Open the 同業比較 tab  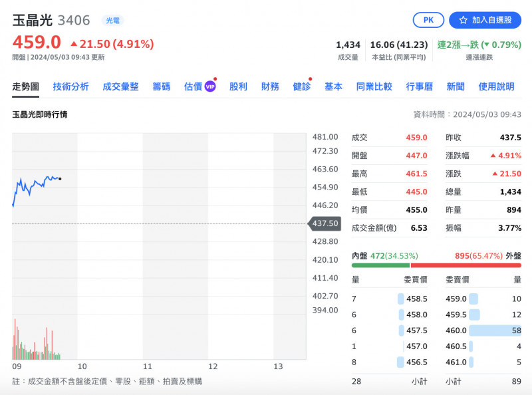pyautogui.click(x=374, y=86)
